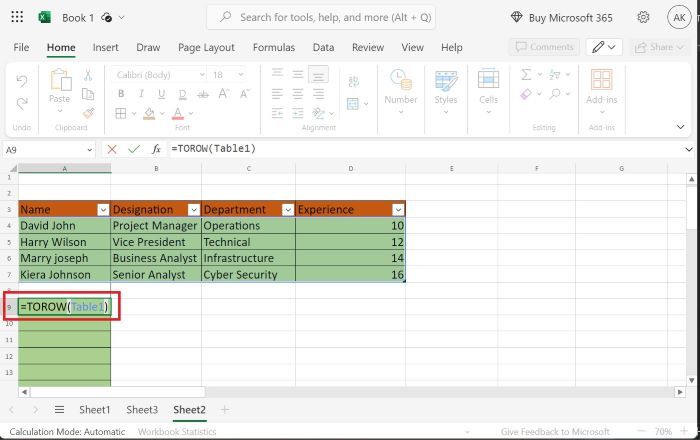The image size is (700, 440).
Task: Click the Orientation text angle icon
Action: (x=318, y=113)
